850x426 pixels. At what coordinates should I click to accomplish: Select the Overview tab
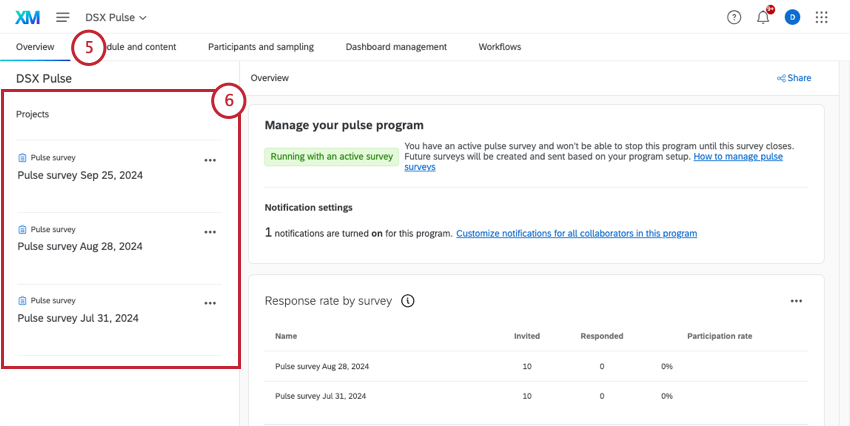click(35, 47)
